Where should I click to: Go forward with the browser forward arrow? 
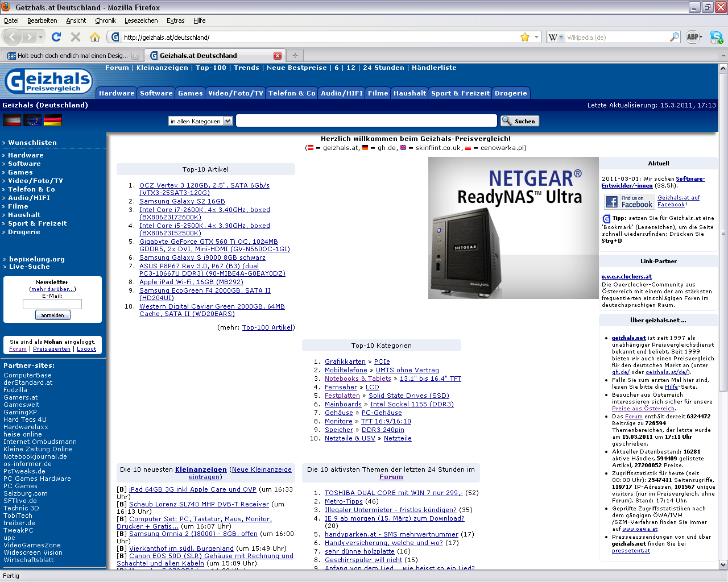[x=30, y=37]
